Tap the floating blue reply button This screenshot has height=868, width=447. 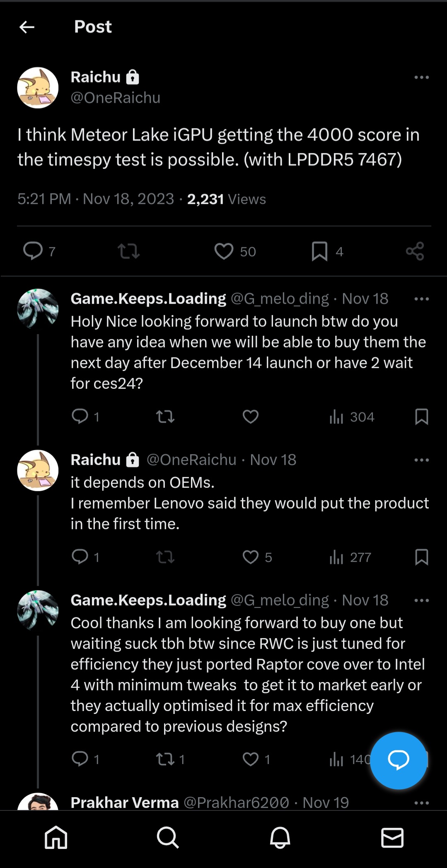[398, 760]
